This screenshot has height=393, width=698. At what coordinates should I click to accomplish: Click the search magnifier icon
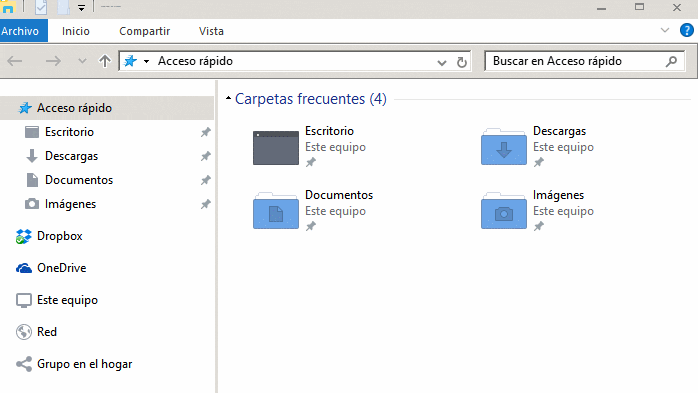pos(671,61)
